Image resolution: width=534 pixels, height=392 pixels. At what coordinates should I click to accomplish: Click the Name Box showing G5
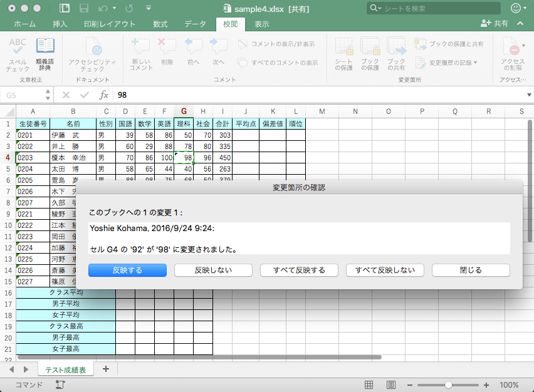pyautogui.click(x=23, y=95)
